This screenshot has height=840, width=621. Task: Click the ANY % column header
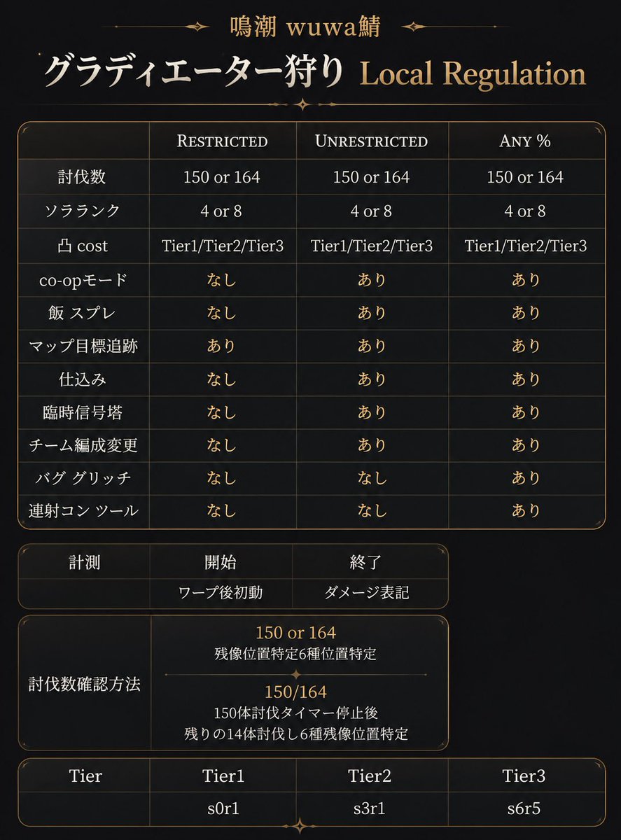pos(525,141)
